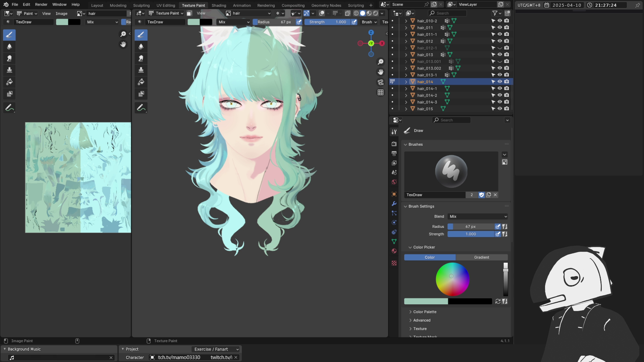Toggle fake user shield for TexDraw brush

coord(482,195)
